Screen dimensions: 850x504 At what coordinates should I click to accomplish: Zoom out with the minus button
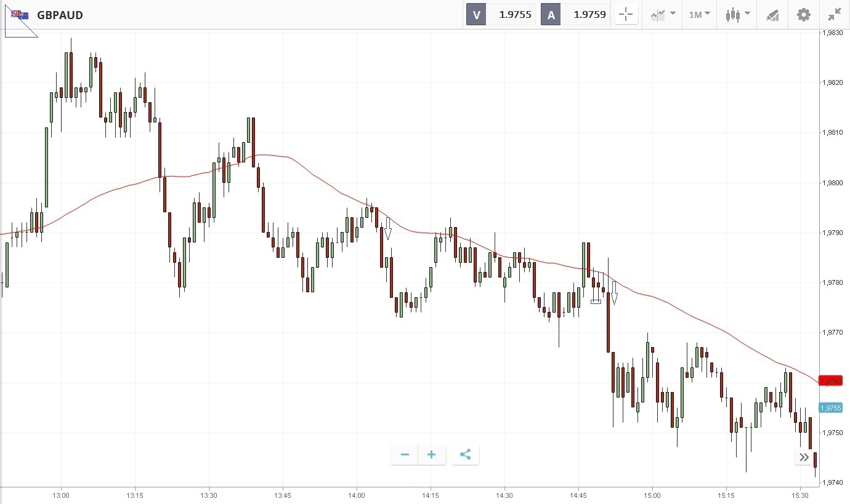coord(405,455)
